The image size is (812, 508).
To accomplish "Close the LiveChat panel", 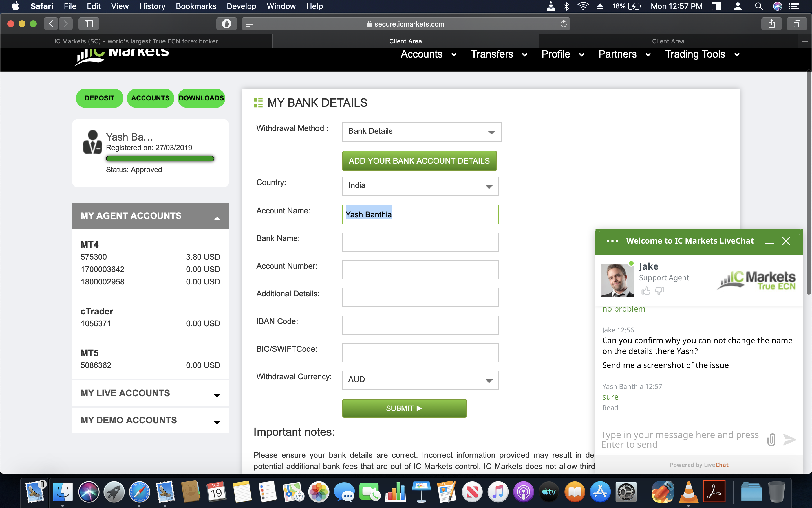I will [786, 241].
